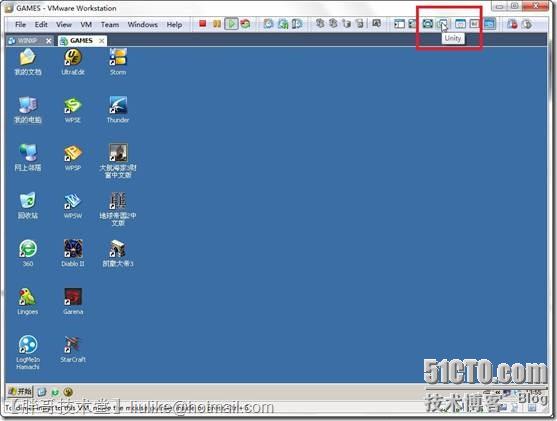Close the GAMES tab
Viewport: 557px width, 421px height.
102,41
